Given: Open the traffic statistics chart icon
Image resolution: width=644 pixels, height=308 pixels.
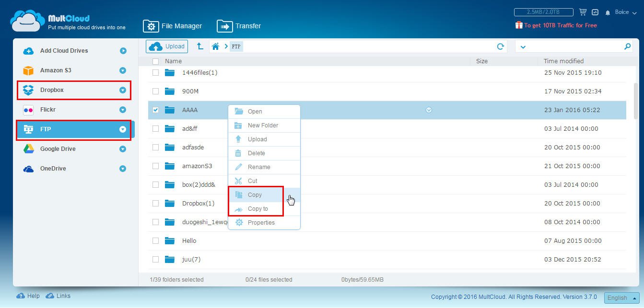Looking at the screenshot, I should pyautogui.click(x=595, y=12).
